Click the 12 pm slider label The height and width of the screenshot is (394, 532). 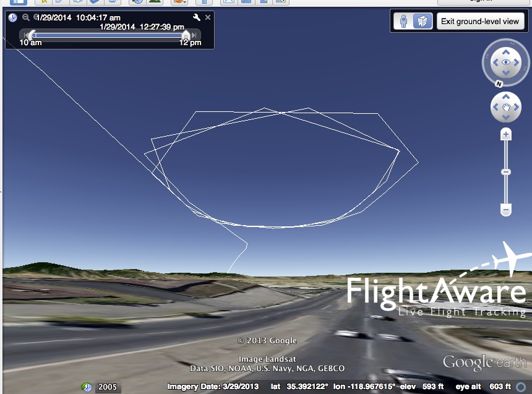(190, 43)
